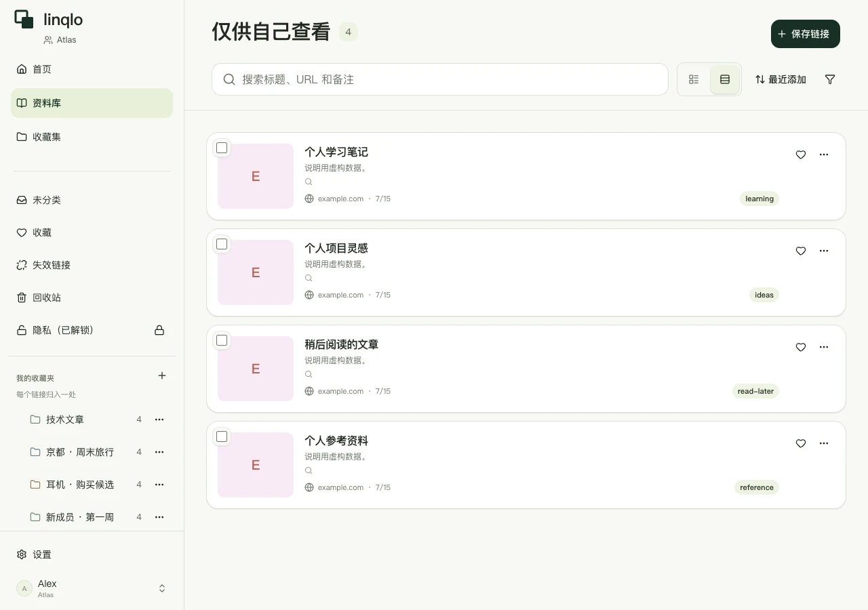The height and width of the screenshot is (610, 868).
Task: Go to 首页 in the sidebar
Action: pos(92,69)
